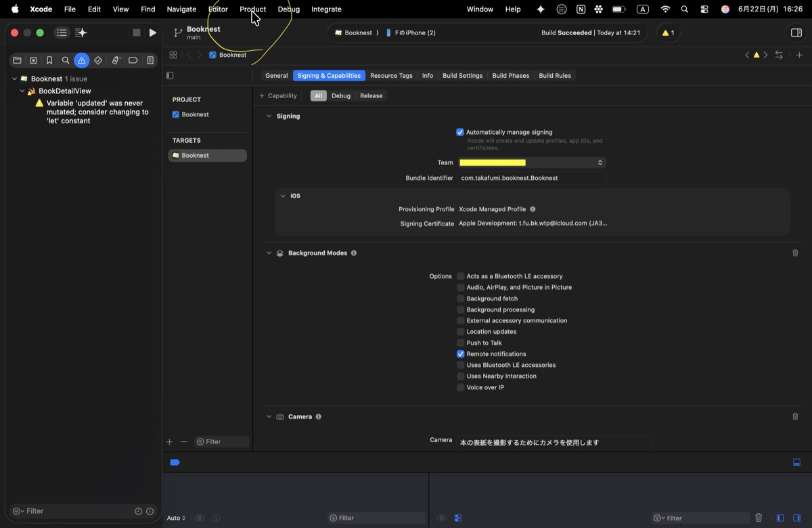This screenshot has width=812, height=528.
Task: Uncheck Remote notifications
Action: (460, 354)
